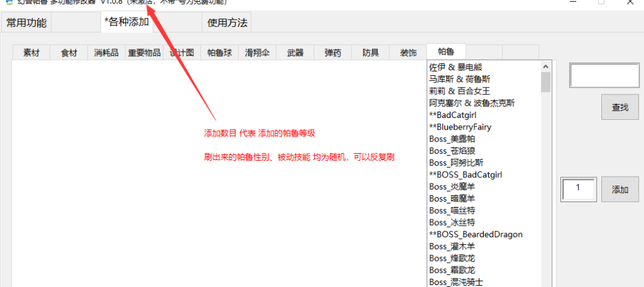Focus the search text box above 查找
Image resolution: width=644 pixels, height=287 pixels.
click(x=604, y=75)
